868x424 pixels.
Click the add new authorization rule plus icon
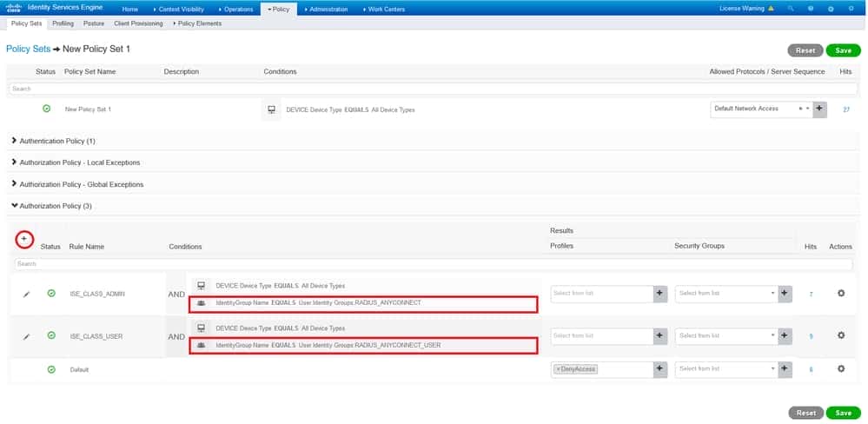click(x=23, y=239)
